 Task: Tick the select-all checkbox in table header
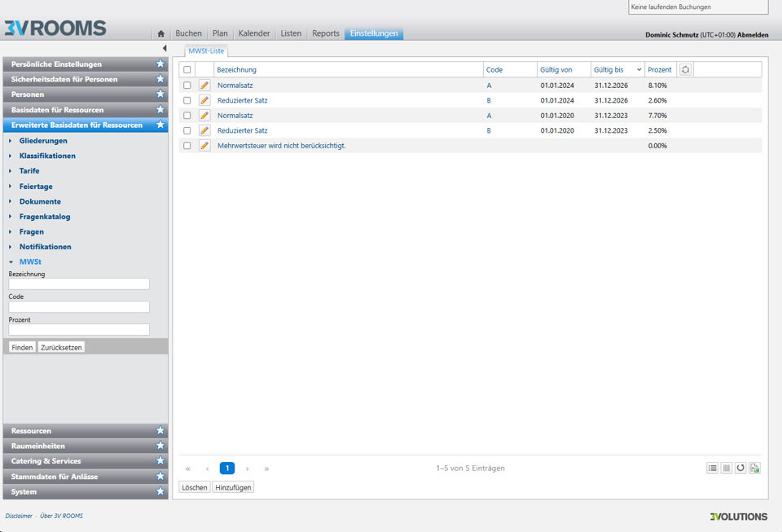coord(187,70)
